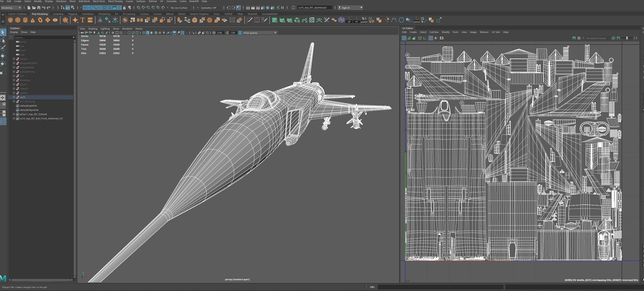Click the SVG import shelf icon
Viewport: 644px width, 291px height.
pos(90,20)
